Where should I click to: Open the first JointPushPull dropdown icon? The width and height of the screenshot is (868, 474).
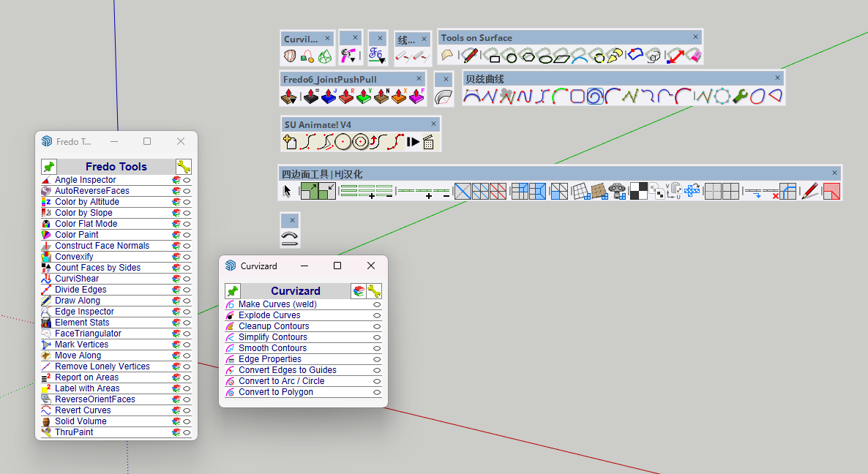click(x=289, y=97)
